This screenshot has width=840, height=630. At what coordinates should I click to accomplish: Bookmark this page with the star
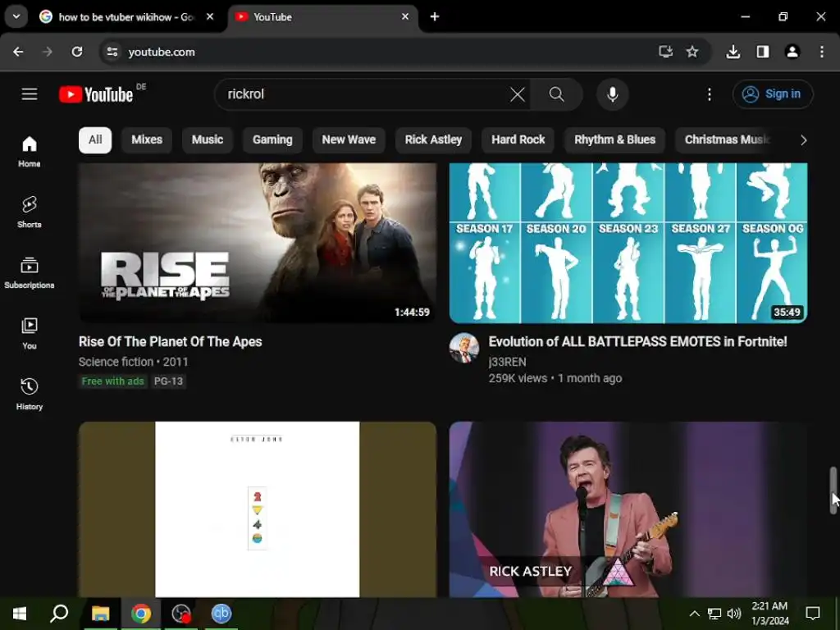click(692, 52)
